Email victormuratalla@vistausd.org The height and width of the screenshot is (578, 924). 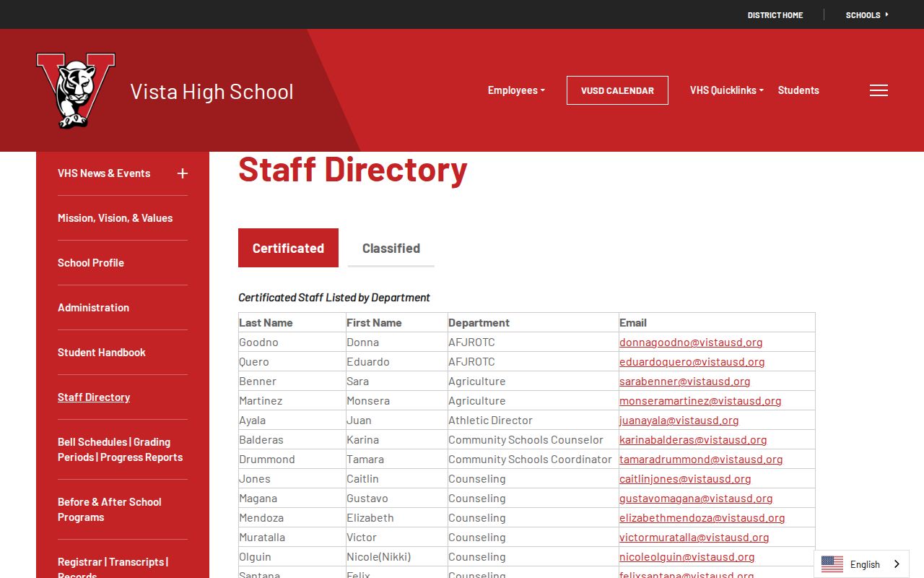tap(694, 538)
